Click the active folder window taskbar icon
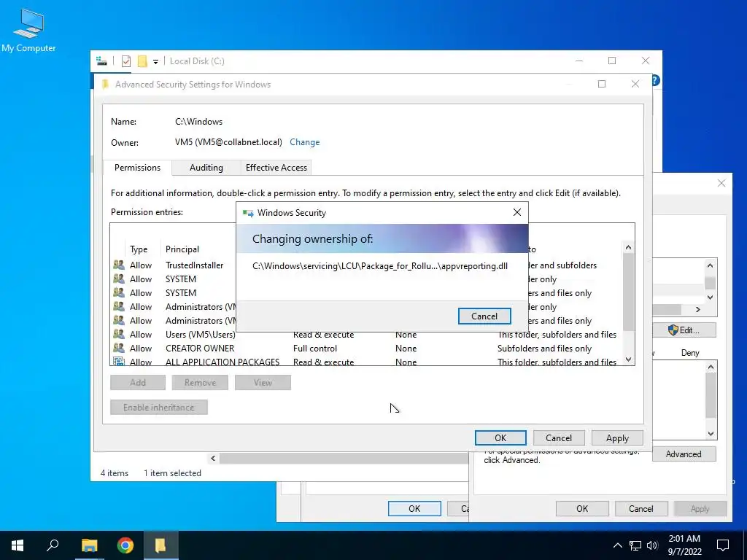 coord(160,545)
